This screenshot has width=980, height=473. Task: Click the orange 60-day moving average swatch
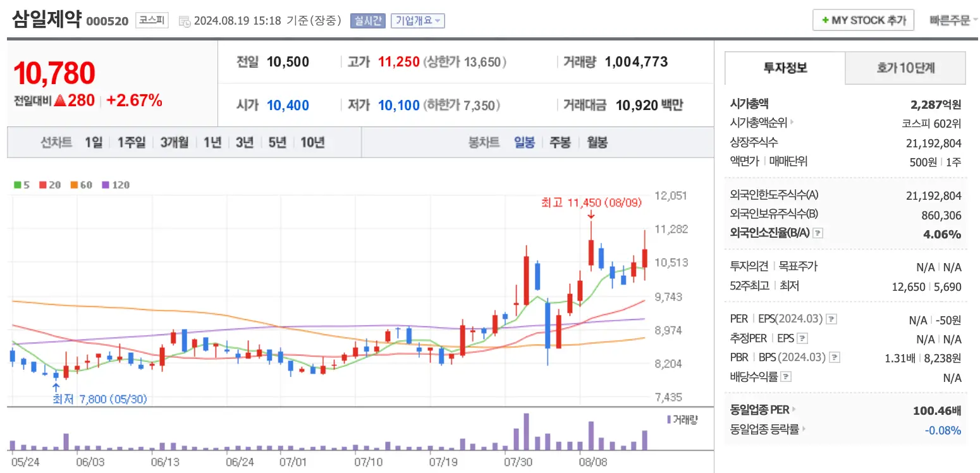pyautogui.click(x=73, y=185)
